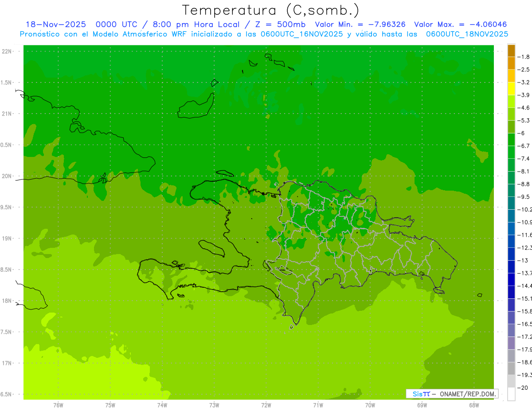Pick the purple swatch between -17.2 and -17.9
The height and width of the screenshot is (411, 532).
pos(511,343)
